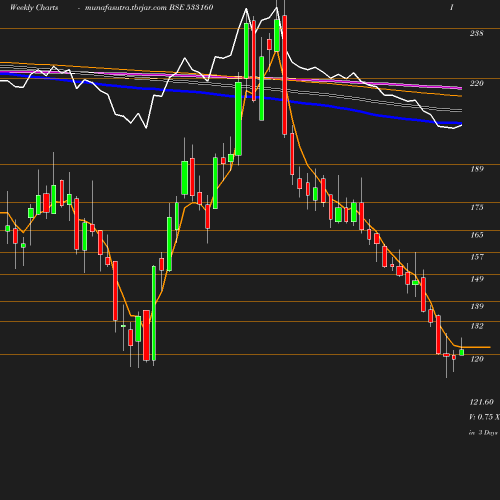Click the 175 price axis label
The image size is (500, 500).
point(477,207)
